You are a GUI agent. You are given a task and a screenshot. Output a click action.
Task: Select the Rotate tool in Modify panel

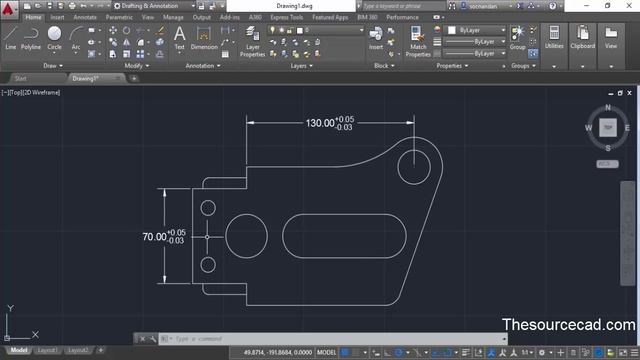point(127,31)
